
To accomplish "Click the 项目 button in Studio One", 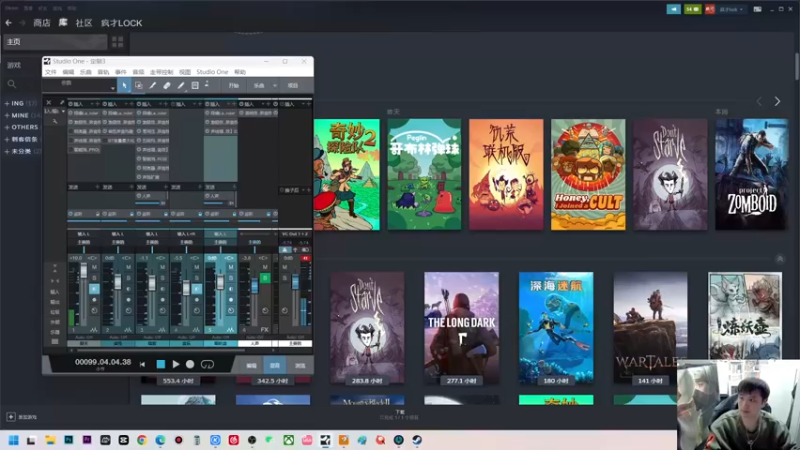I will pyautogui.click(x=292, y=85).
